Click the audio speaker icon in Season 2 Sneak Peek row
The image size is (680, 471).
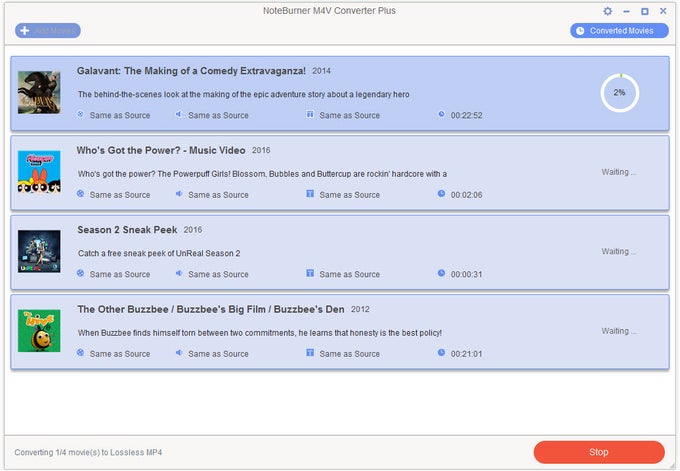pyautogui.click(x=178, y=273)
